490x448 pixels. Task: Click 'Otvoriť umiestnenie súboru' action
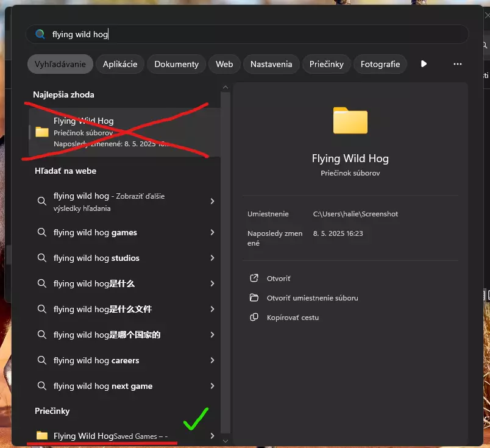312,298
